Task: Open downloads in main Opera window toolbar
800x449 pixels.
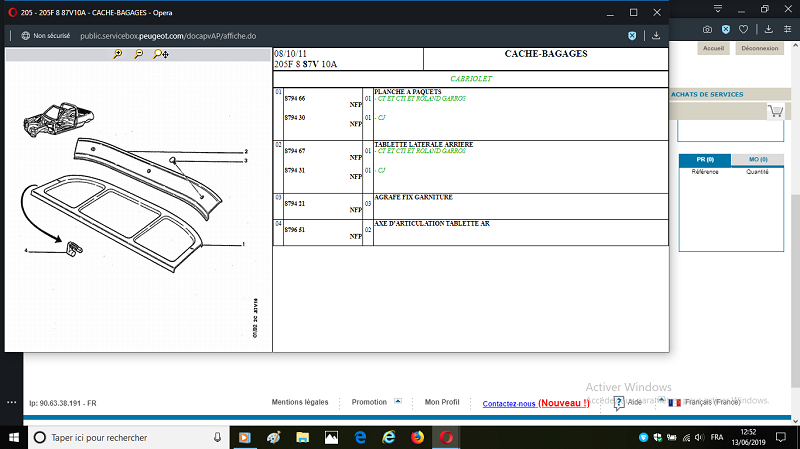Action: tap(768, 30)
